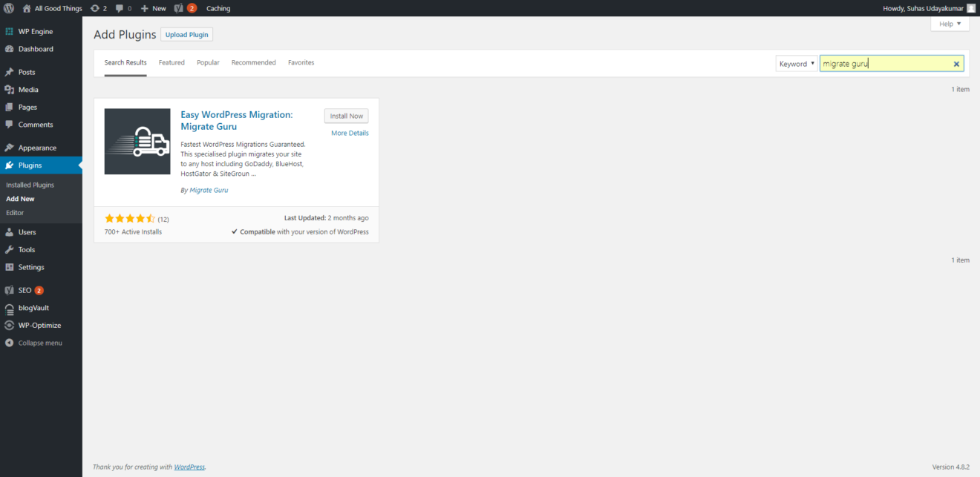
Task: Switch to the Recommended tab
Action: pos(253,63)
